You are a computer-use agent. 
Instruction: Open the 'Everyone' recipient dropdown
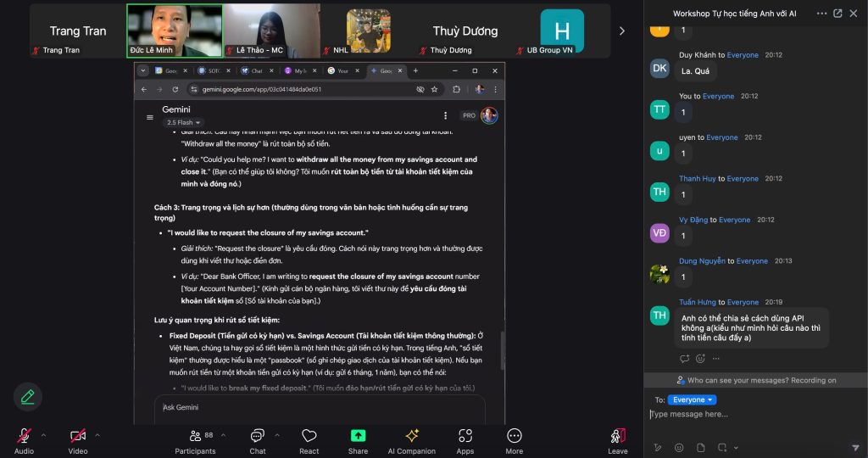tap(692, 399)
